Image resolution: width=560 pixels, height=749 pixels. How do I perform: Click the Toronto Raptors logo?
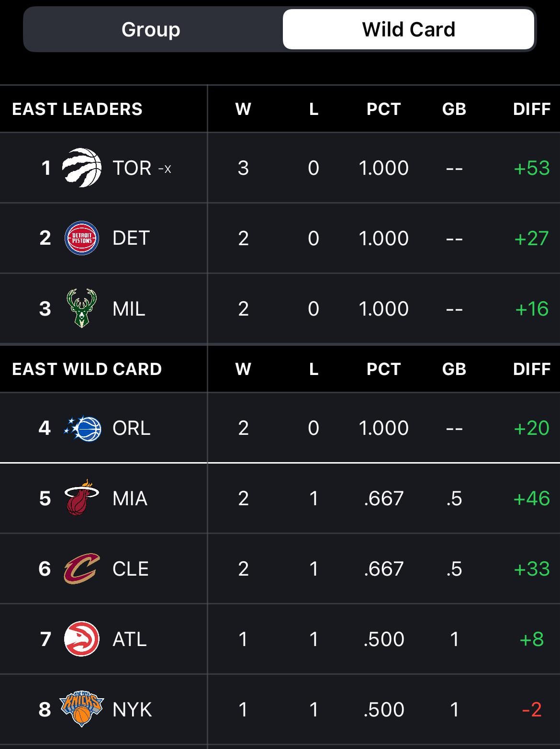click(x=82, y=168)
